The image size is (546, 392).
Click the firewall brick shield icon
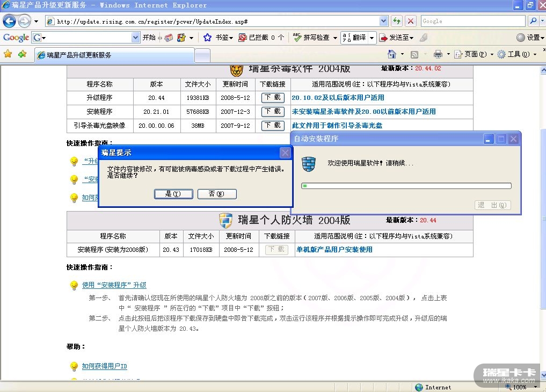click(308, 164)
